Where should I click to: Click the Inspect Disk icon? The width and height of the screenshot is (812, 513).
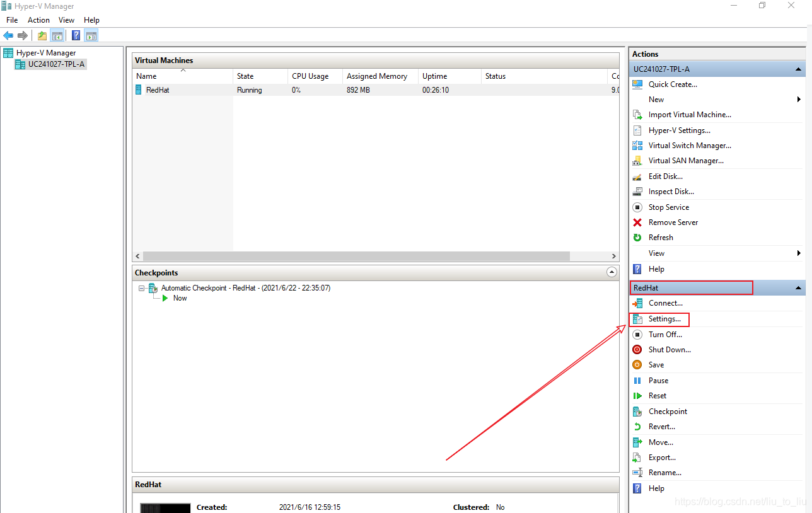tap(637, 192)
